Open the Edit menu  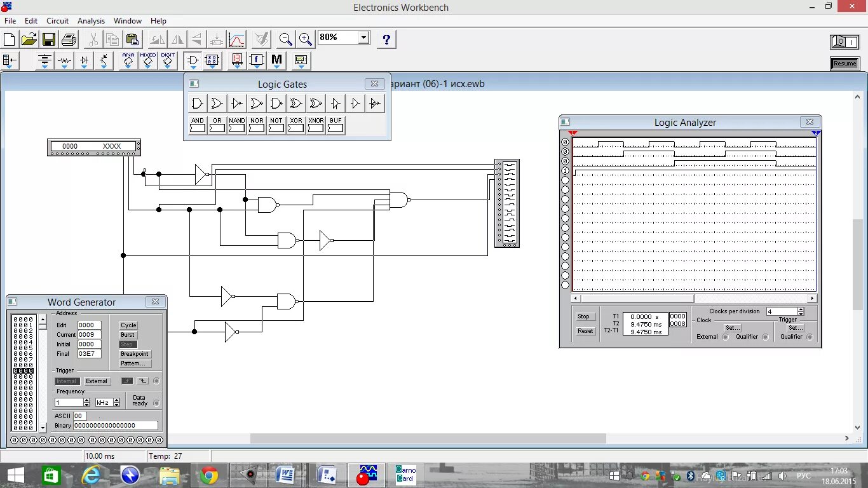click(x=31, y=21)
